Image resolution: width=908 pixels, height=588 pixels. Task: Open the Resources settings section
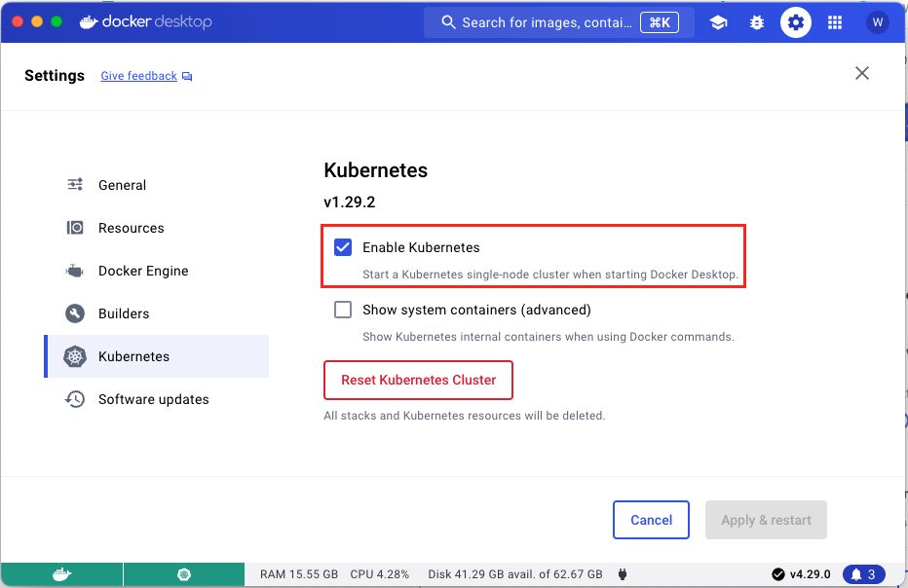tap(158, 228)
